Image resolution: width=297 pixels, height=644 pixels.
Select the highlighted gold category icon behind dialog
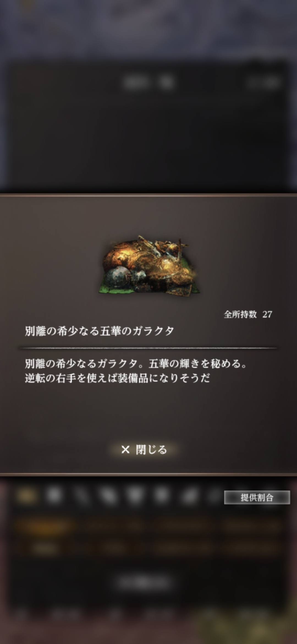pyautogui.click(x=27, y=496)
